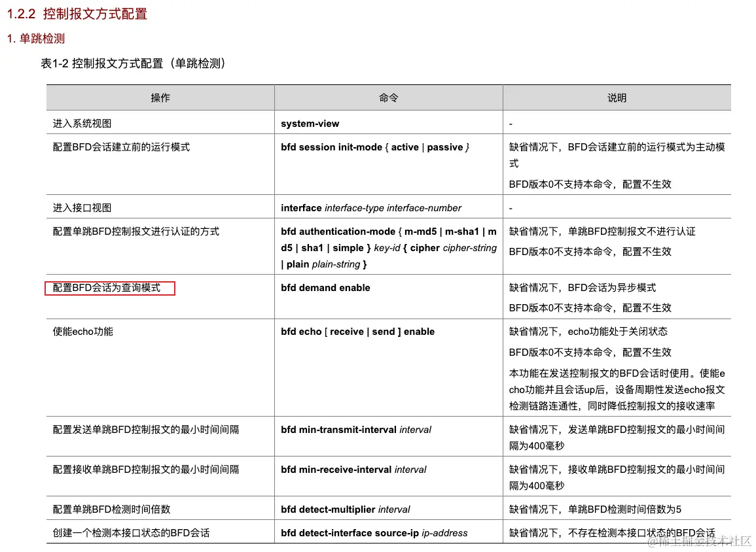Click the text '缺省情况下，发送单跳BFD控制报文的最小时间间隔为400毫秒'
The height and width of the screenshot is (552, 756).
(617, 438)
